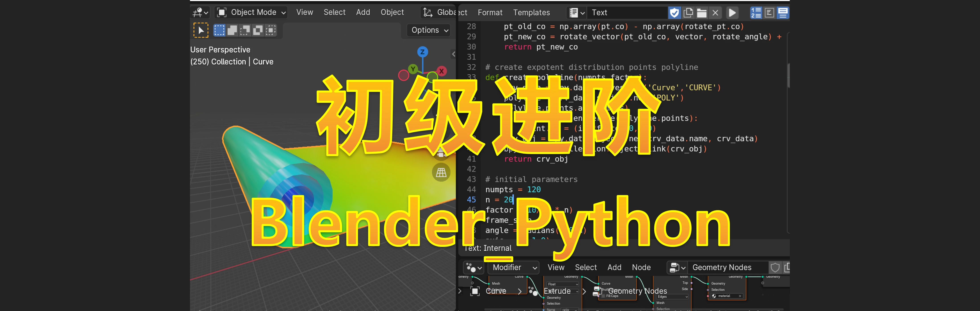Select the Tweak tool in the viewport toolbar
This screenshot has height=311, width=980.
point(200,30)
